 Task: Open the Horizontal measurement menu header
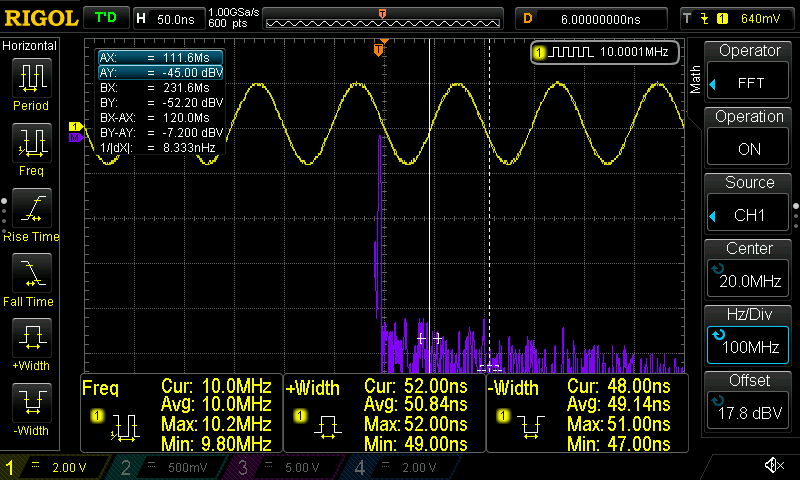tap(30, 46)
